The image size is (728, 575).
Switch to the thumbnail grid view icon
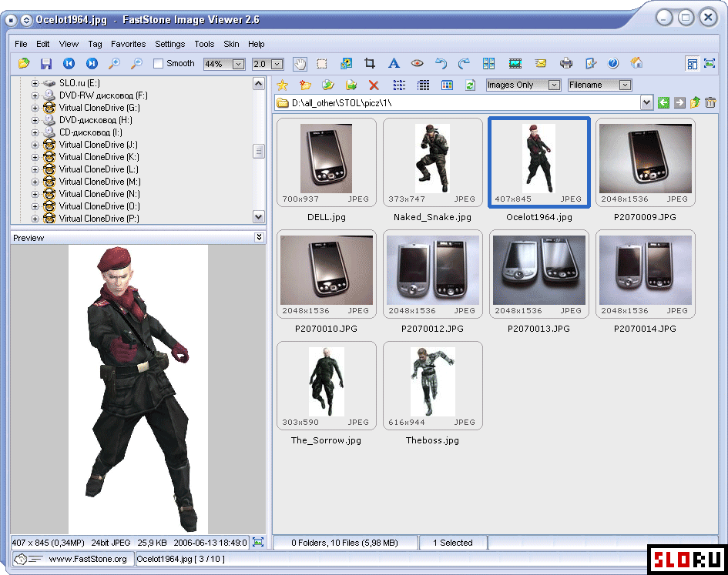447,85
